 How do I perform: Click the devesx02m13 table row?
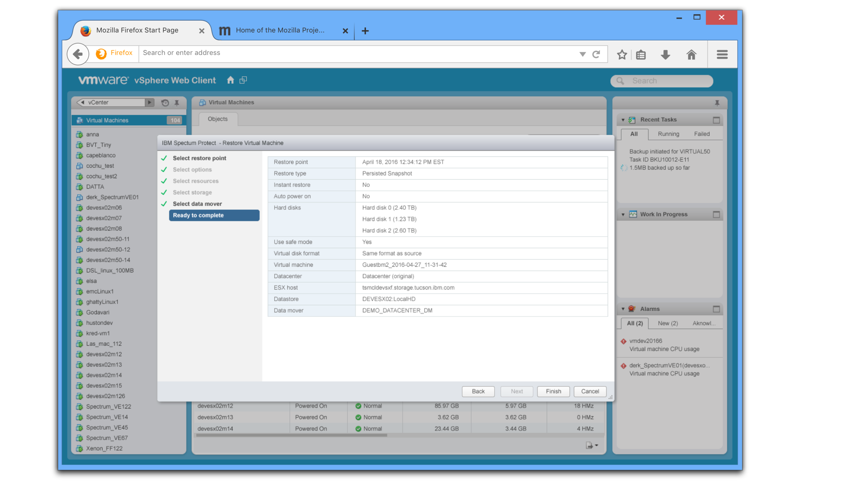[x=399, y=417]
